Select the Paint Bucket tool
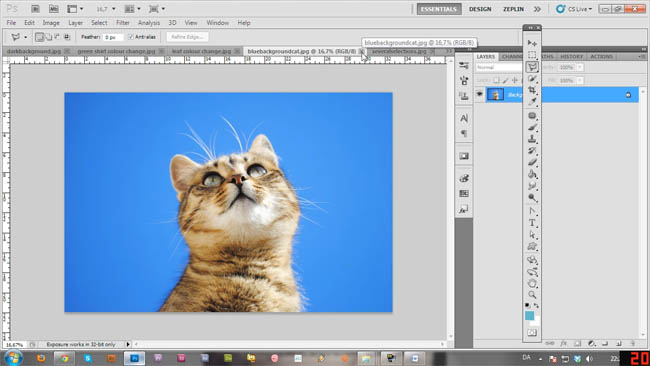Screen dimensions: 650x366 532,174
